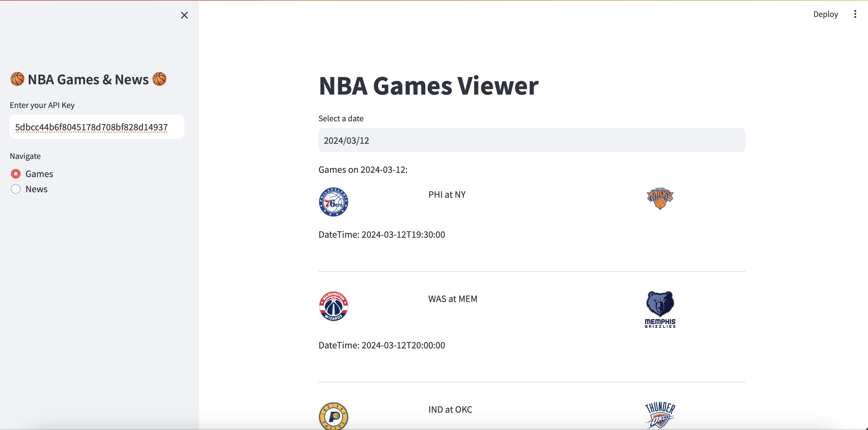868x430 pixels.
Task: Click the PHI at NY matchup text
Action: pyautogui.click(x=447, y=194)
